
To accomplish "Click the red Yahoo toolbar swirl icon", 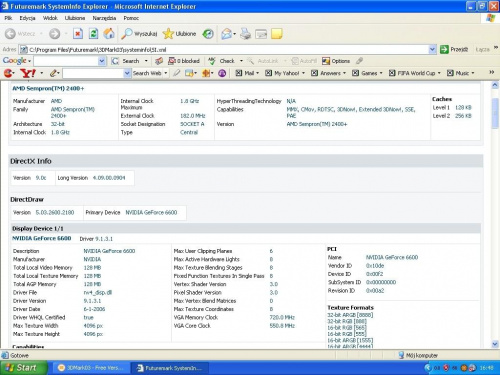I will pos(9,73).
